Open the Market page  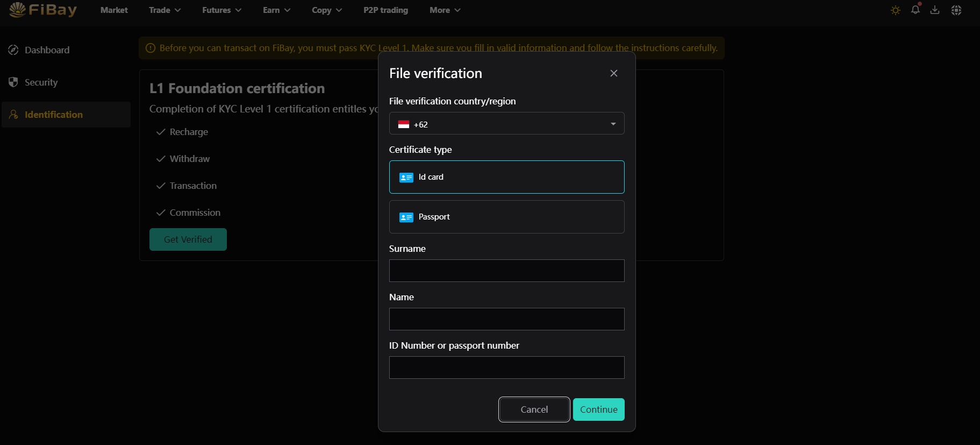114,10
